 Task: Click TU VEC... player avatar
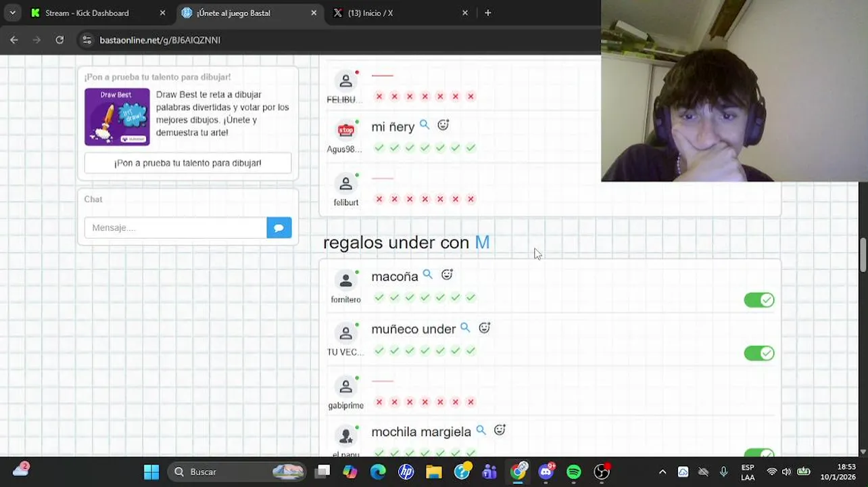tap(345, 333)
